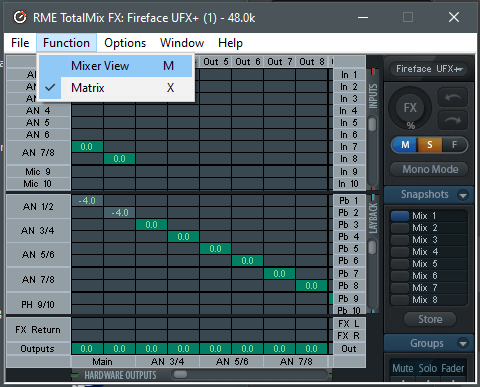Click the 0.0 cell in In 8 row

[x=119, y=159]
